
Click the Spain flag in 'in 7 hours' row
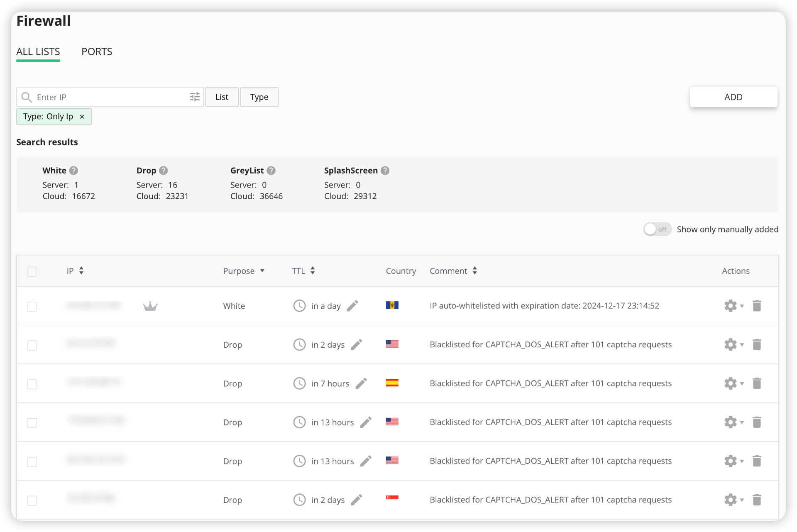point(392,383)
